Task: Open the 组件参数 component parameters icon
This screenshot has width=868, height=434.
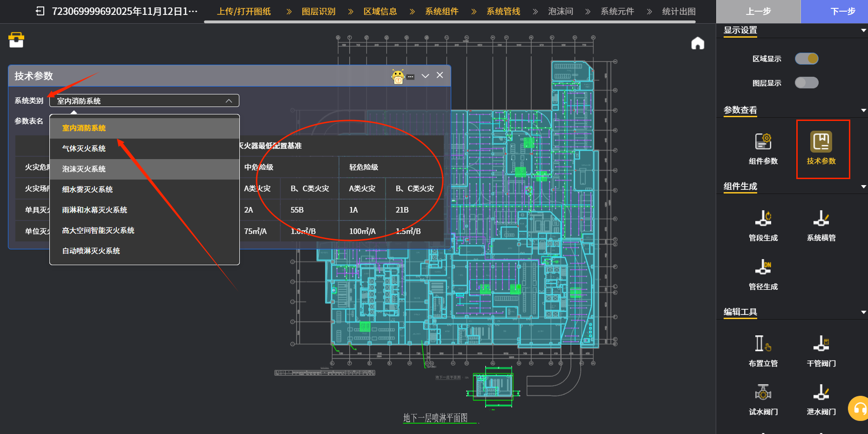Action: (x=763, y=142)
